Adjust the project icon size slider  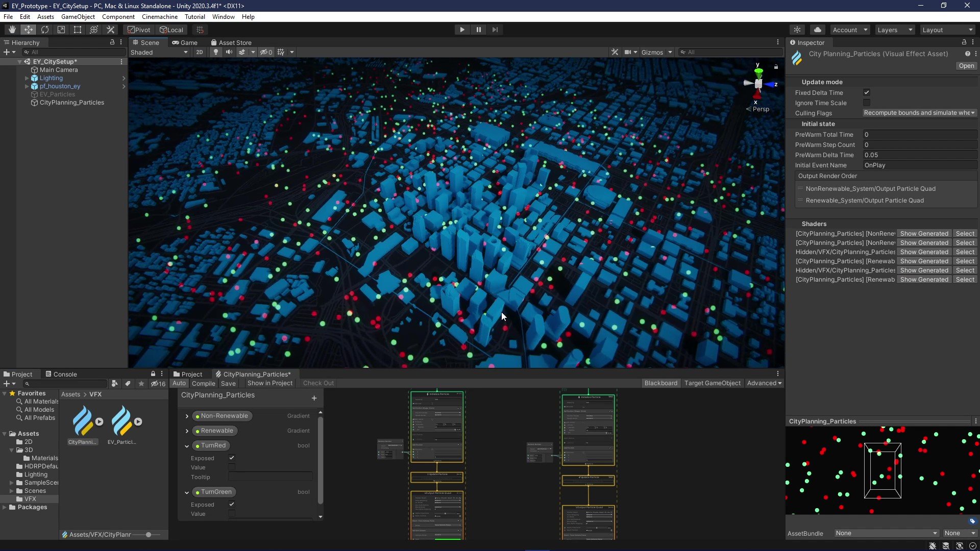tap(149, 535)
